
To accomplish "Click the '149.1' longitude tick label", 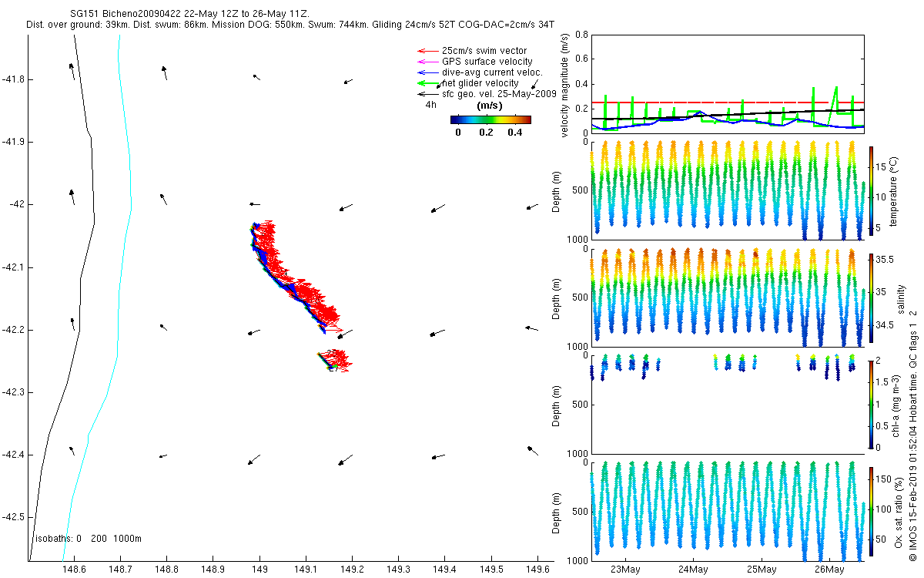I will [x=306, y=570].
